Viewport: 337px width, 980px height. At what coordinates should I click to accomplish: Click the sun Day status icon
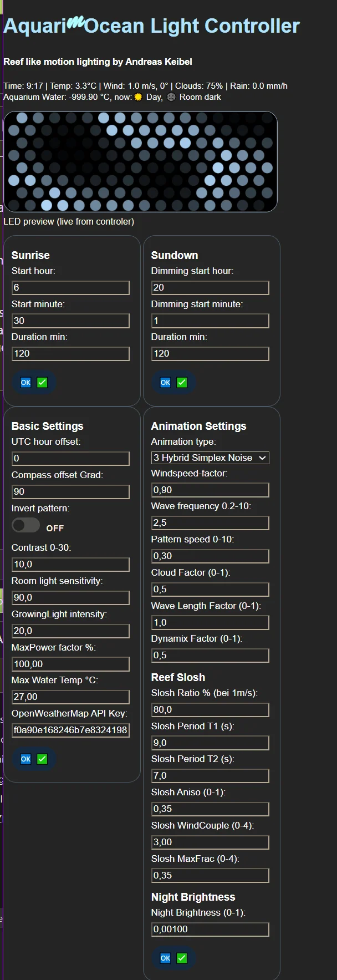[138, 97]
